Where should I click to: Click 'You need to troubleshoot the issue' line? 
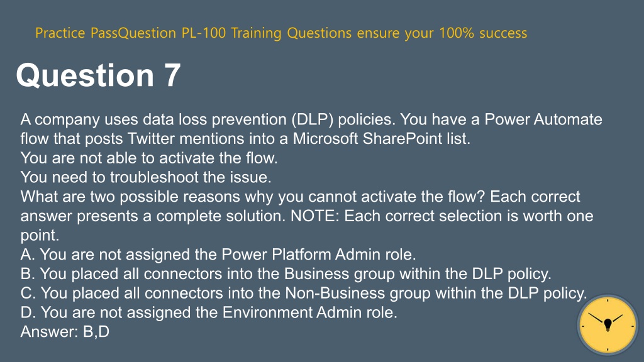click(x=146, y=177)
